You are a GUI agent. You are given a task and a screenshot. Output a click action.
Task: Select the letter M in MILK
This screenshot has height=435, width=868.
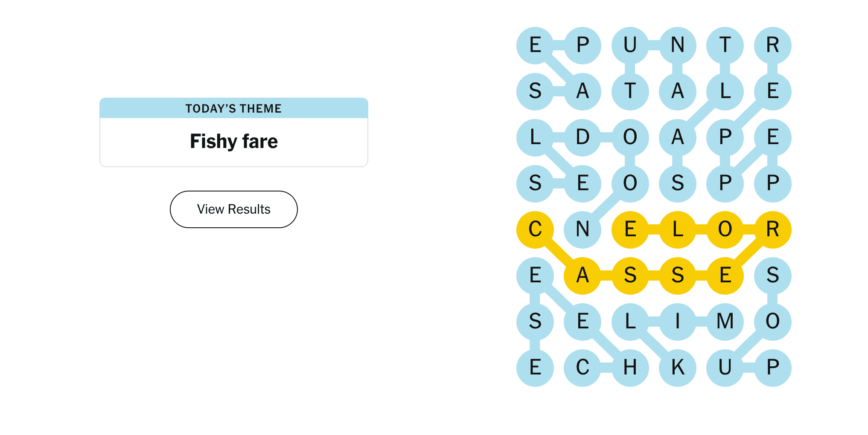coord(725,322)
